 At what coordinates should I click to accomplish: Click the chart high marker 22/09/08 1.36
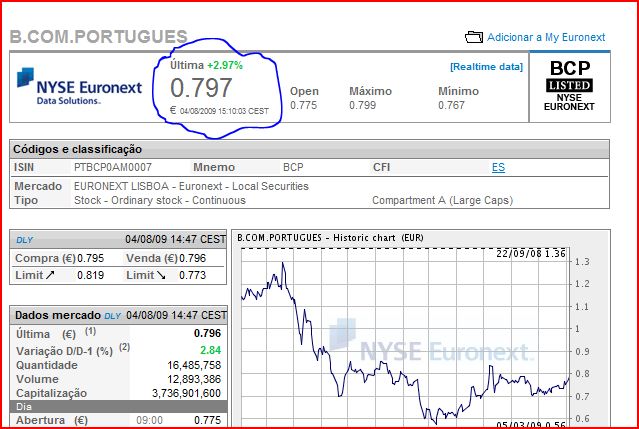click(x=531, y=254)
